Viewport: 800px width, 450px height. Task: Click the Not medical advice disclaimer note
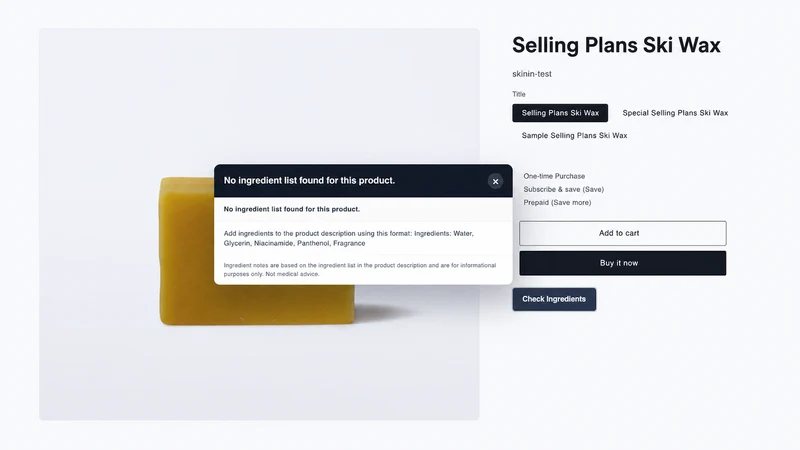(x=360, y=269)
